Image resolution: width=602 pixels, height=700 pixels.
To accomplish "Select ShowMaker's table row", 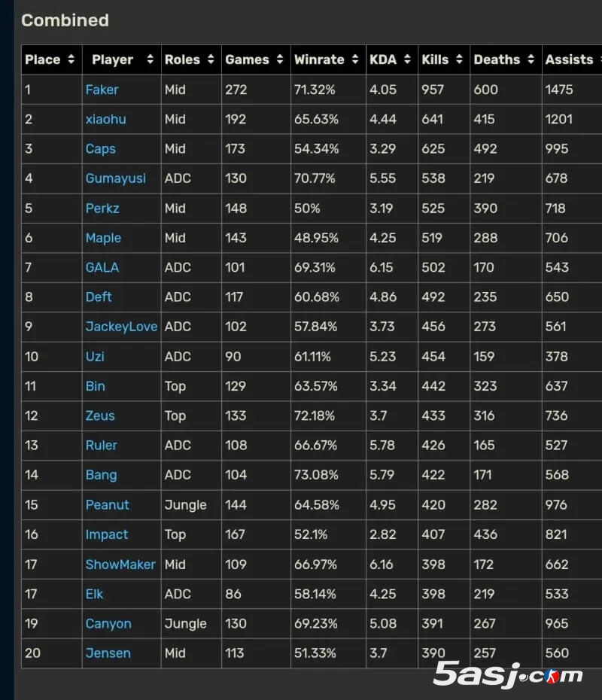I will pyautogui.click(x=301, y=565).
